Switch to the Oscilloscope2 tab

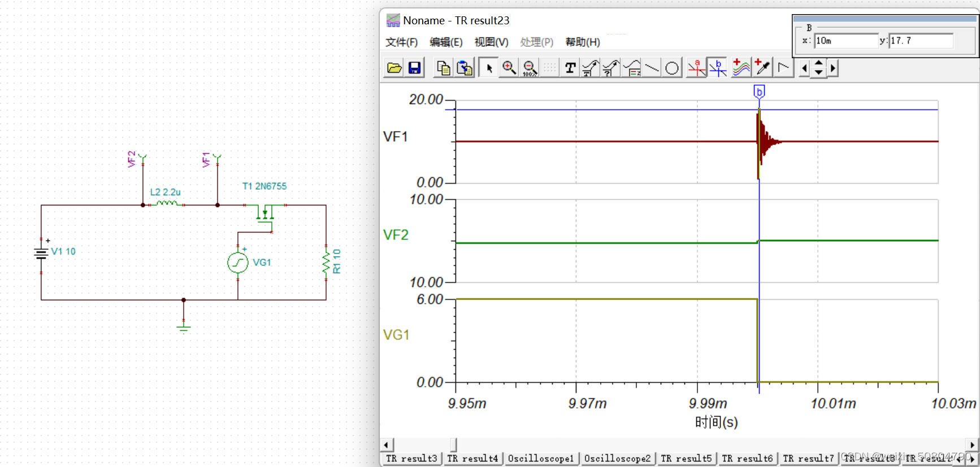click(617, 459)
